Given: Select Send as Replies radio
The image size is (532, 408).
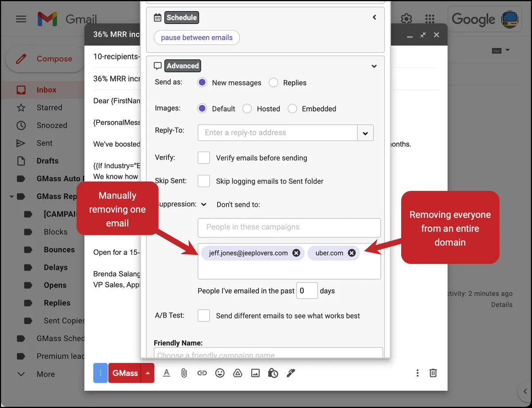Looking at the screenshot, I should [x=274, y=82].
